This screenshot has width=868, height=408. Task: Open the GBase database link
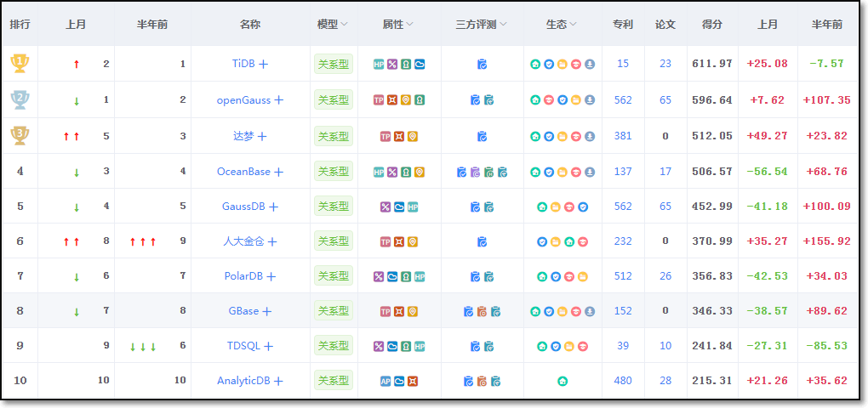(243, 311)
